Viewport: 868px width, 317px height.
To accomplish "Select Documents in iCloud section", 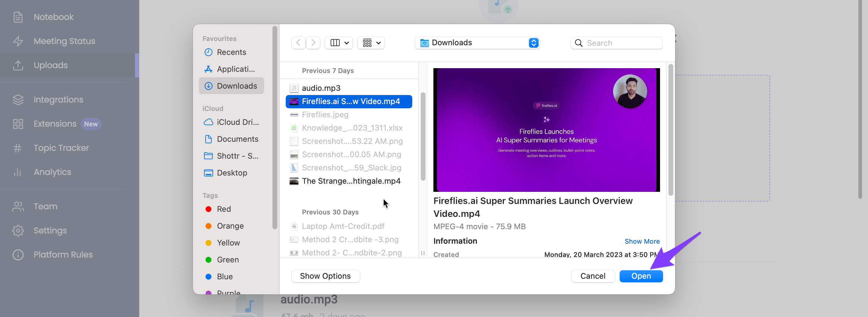I will point(231,139).
